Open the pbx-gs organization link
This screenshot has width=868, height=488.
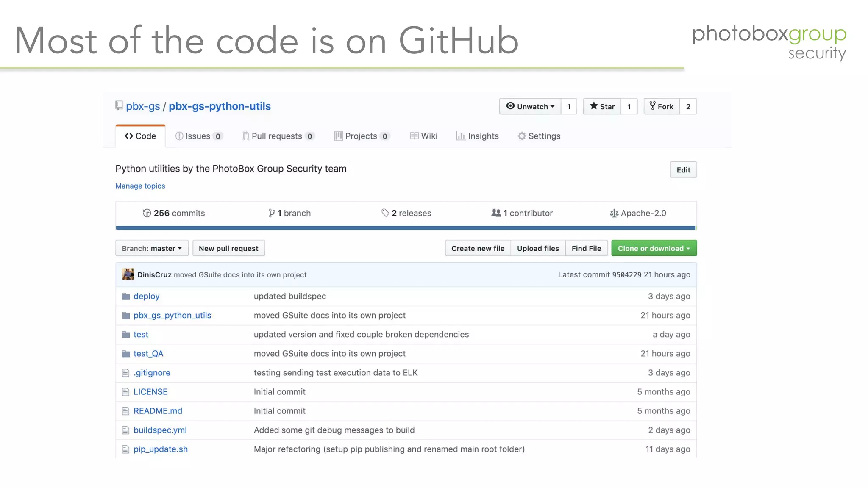pos(143,106)
